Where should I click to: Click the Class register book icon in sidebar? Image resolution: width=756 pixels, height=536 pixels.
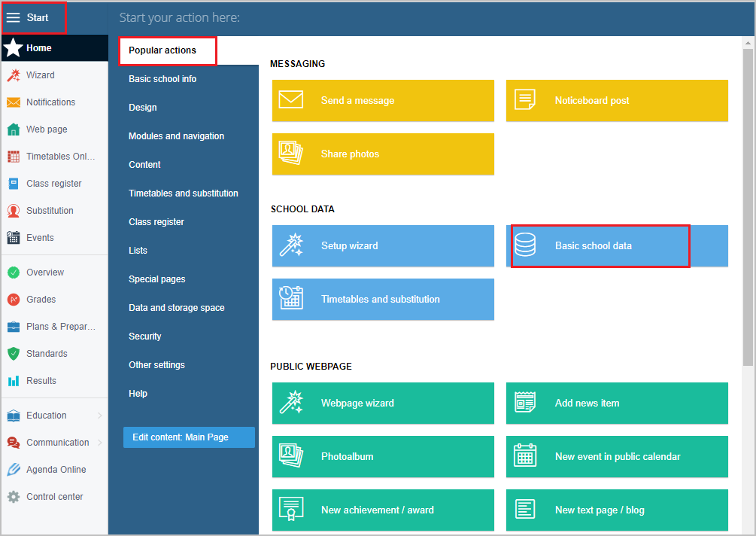14,184
